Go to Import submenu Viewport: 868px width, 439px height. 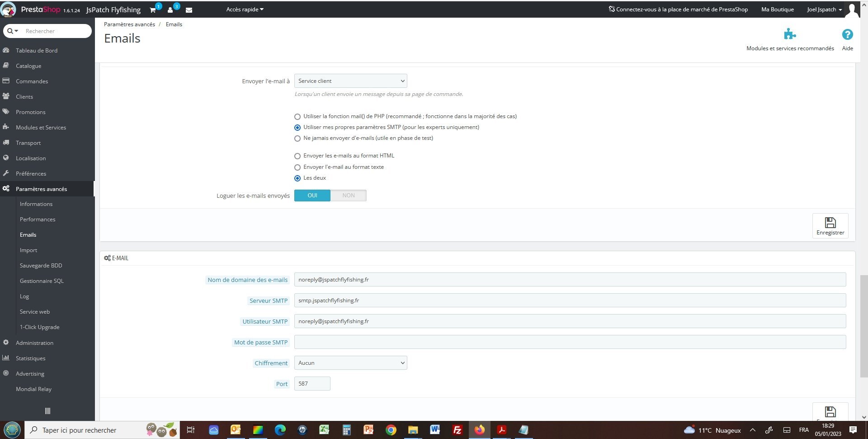[x=28, y=250]
